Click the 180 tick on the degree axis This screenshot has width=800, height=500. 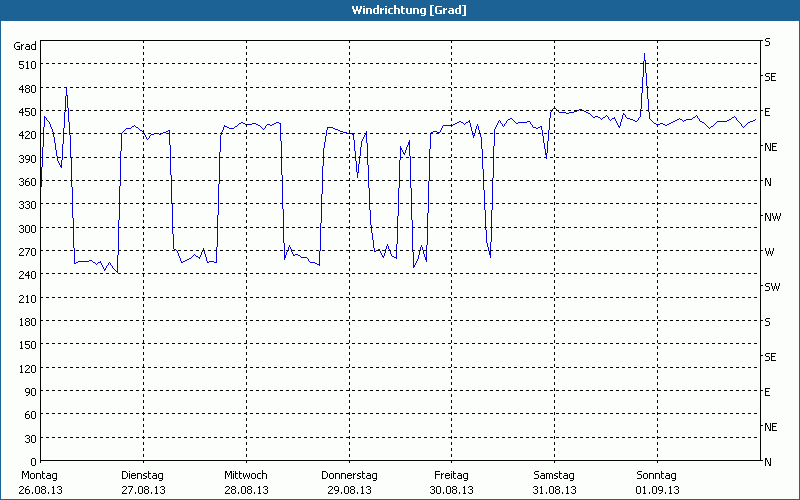pyautogui.click(x=26, y=322)
